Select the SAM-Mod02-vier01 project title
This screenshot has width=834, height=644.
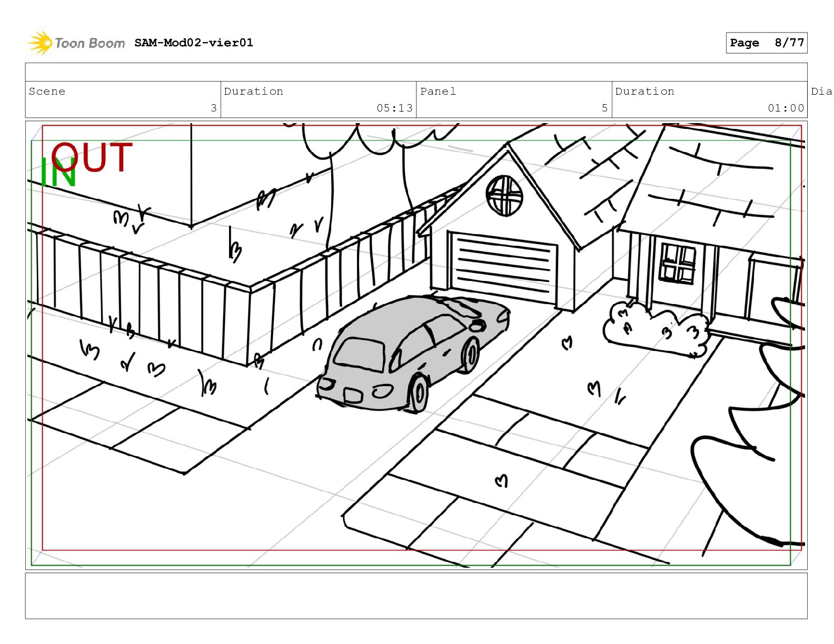194,43
